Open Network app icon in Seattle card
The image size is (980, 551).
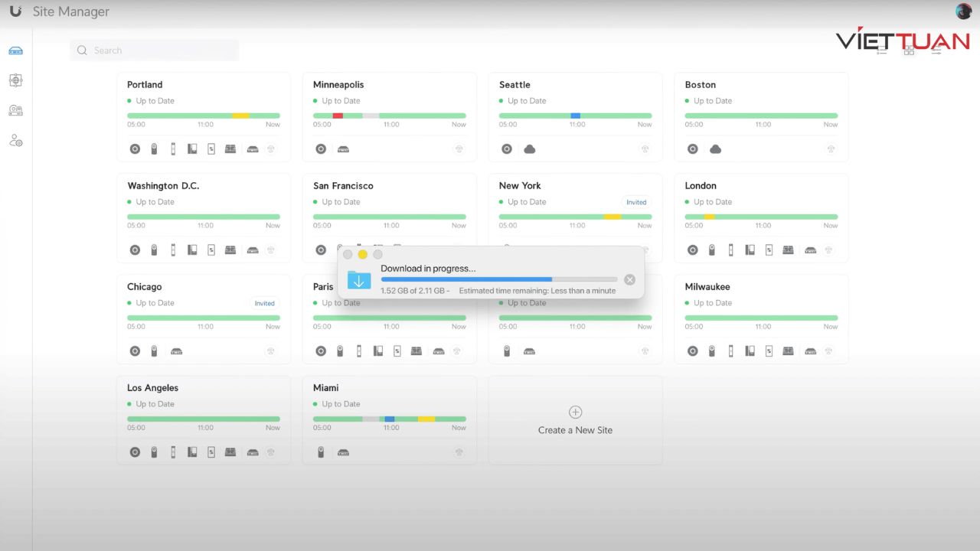507,149
